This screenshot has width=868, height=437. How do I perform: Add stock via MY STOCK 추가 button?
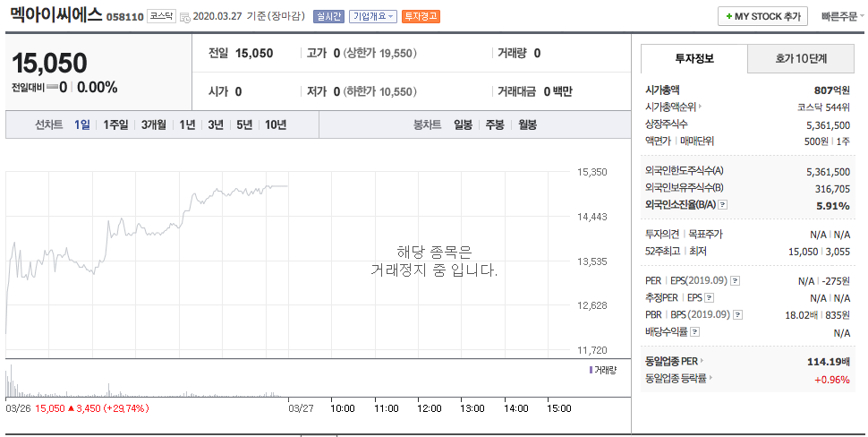click(762, 17)
